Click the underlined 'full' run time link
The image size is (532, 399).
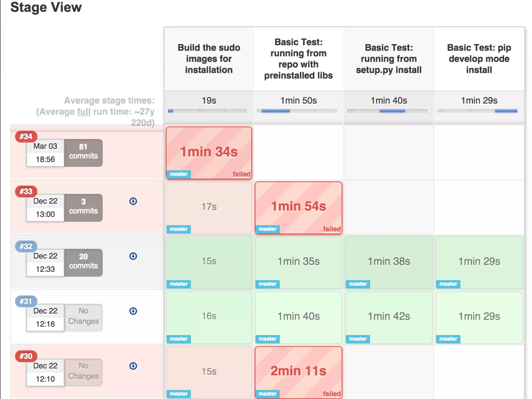[x=84, y=112]
